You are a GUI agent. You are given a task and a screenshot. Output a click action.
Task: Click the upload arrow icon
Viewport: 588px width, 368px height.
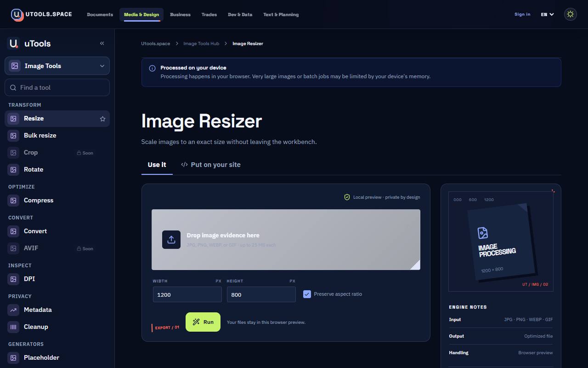(171, 240)
